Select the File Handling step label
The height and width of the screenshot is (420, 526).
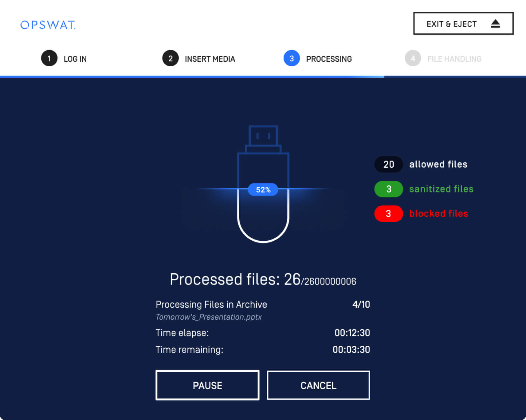[x=454, y=59]
